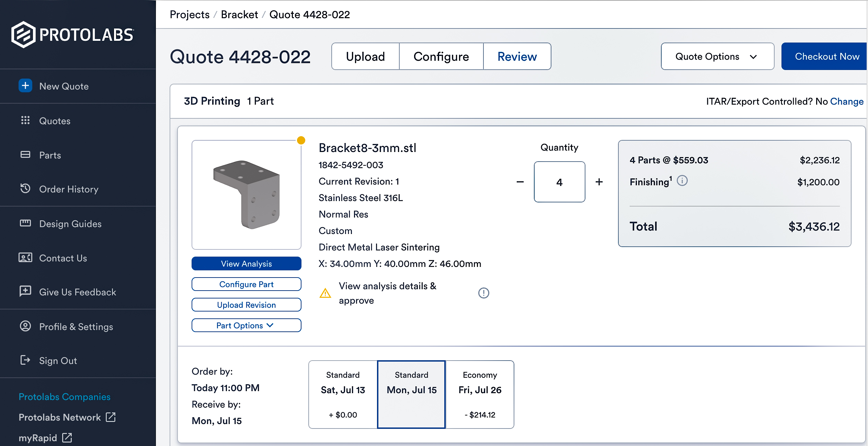Open Design Guides in the sidebar

coord(70,224)
